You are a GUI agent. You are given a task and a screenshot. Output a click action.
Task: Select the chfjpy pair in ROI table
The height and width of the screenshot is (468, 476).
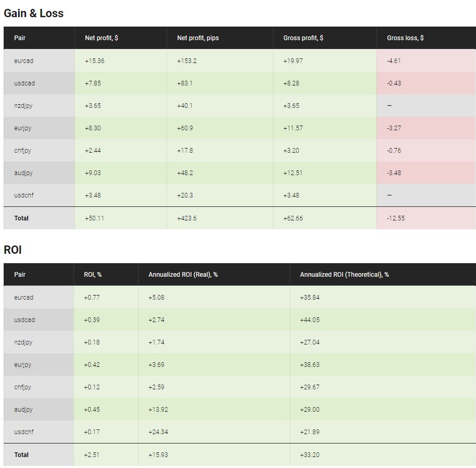(x=23, y=387)
